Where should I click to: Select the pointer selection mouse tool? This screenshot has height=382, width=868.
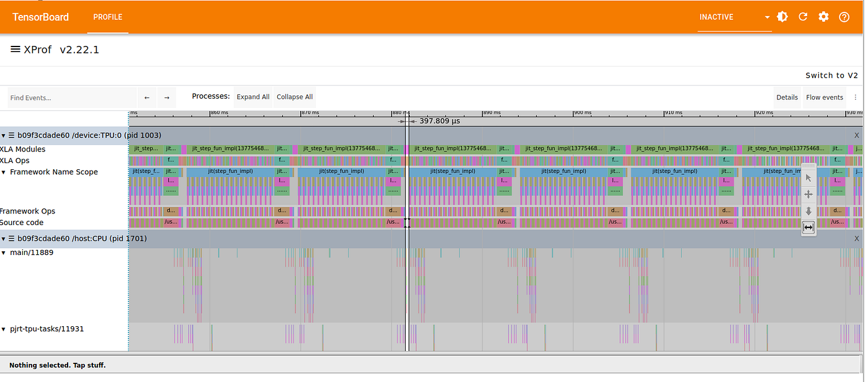point(808,178)
